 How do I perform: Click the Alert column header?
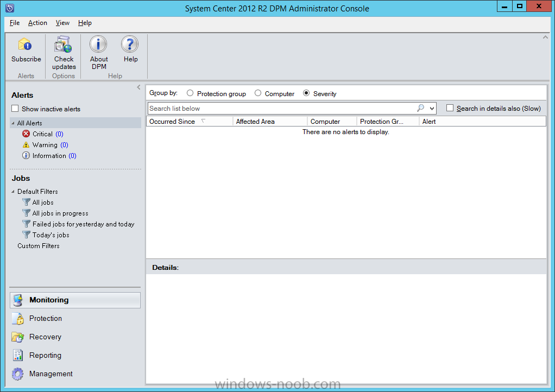482,122
